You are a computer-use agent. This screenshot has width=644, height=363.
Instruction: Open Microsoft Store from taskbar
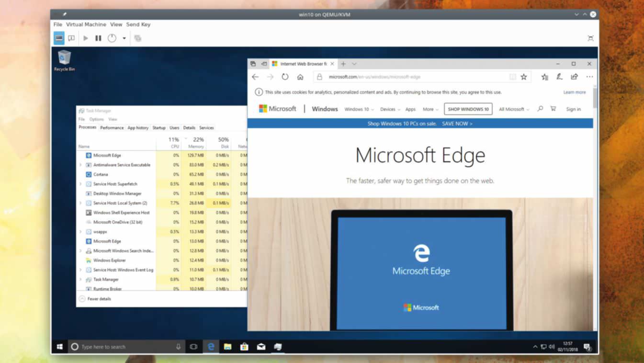coord(244,347)
